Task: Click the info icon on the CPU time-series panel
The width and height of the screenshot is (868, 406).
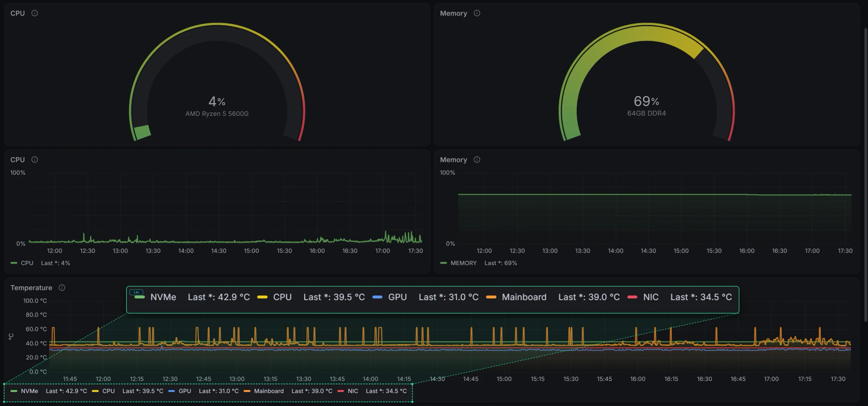Action: 35,160
